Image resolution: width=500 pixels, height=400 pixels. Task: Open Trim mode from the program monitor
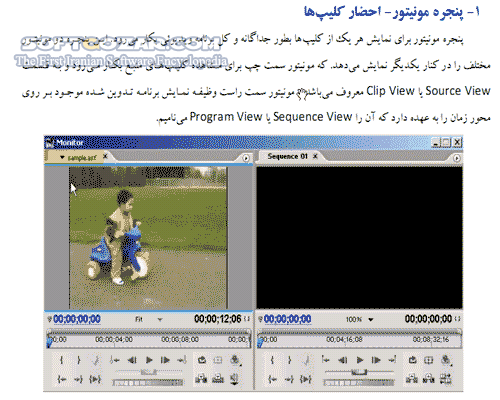coord(446,379)
